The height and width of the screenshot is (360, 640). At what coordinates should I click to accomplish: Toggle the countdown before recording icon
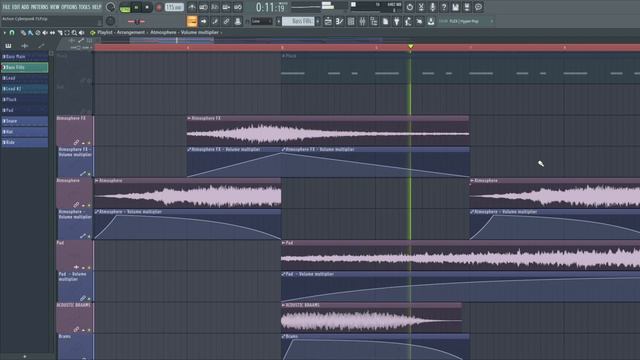215,7
